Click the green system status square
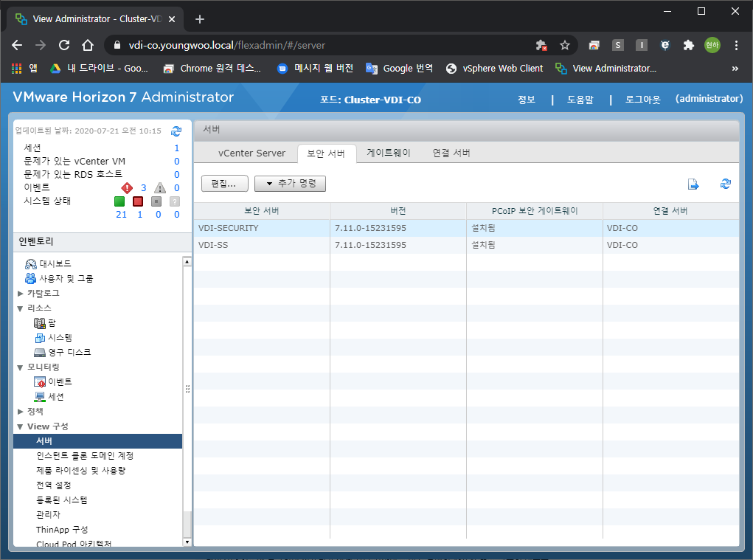Image resolution: width=753 pixels, height=560 pixels. point(119,201)
